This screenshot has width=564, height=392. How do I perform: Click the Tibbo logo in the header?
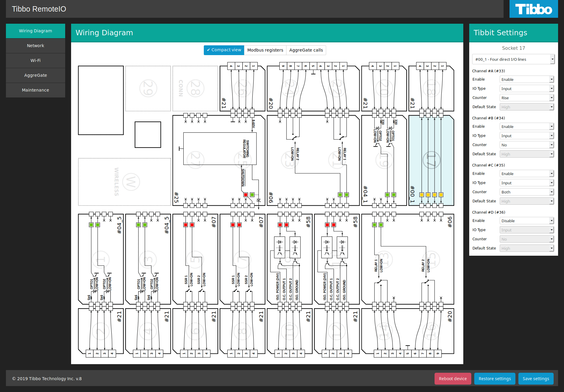[x=533, y=9]
